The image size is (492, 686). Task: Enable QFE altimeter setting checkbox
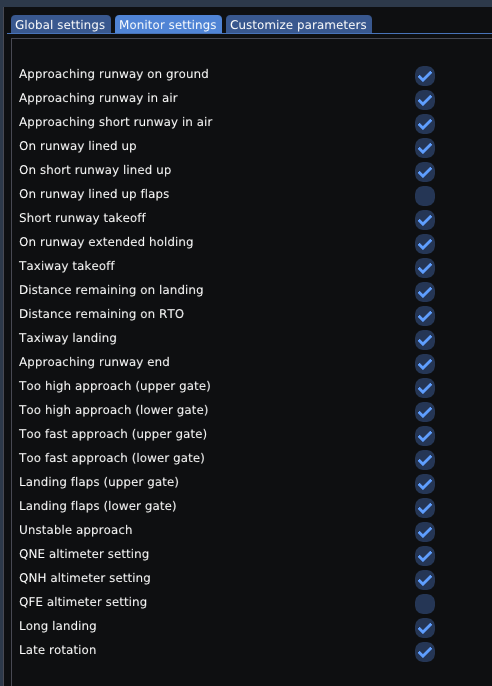[425, 604]
